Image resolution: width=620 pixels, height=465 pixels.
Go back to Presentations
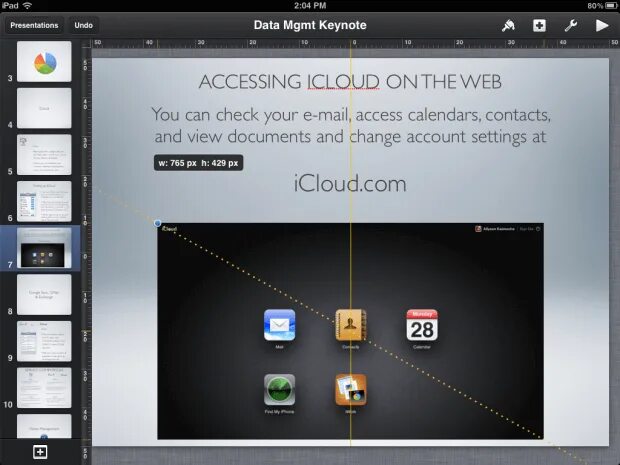[34, 25]
